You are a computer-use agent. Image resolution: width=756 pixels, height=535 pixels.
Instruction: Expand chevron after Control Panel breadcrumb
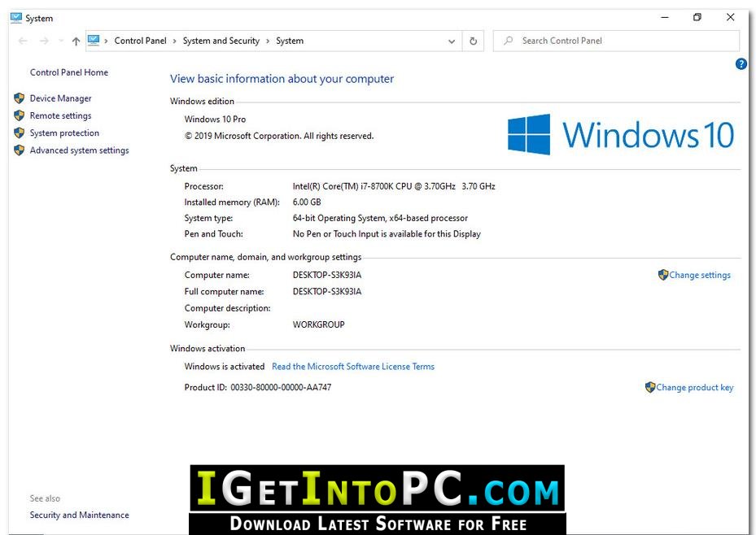pyautogui.click(x=174, y=41)
